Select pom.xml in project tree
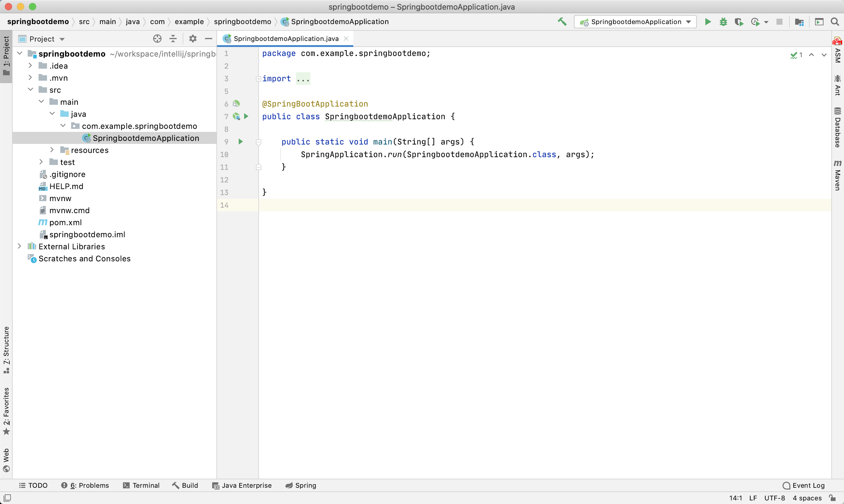 pos(65,222)
